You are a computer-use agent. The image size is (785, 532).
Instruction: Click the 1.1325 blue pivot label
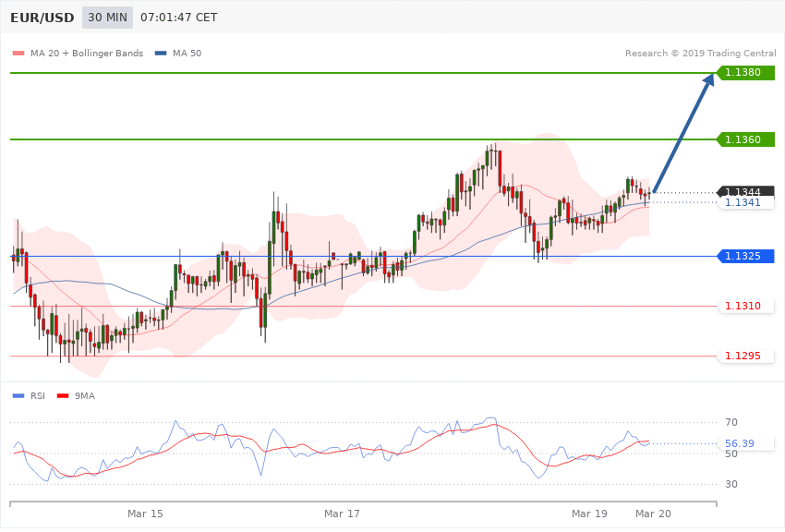(746, 256)
